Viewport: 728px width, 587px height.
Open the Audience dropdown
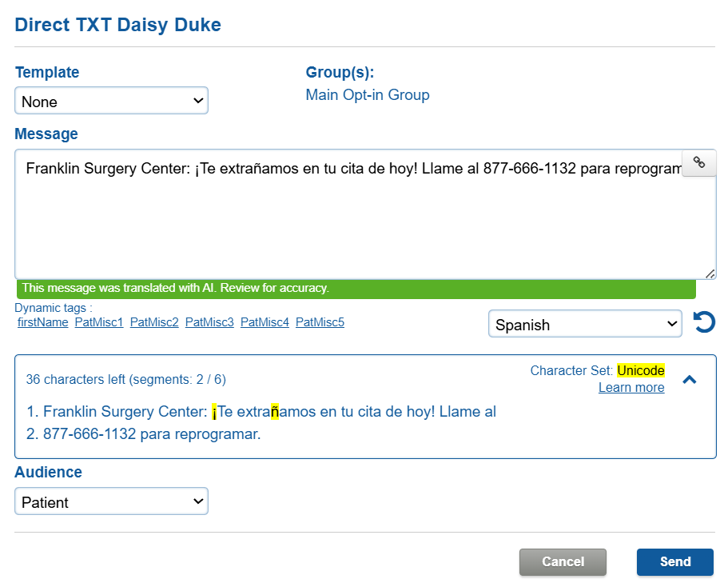click(111, 502)
